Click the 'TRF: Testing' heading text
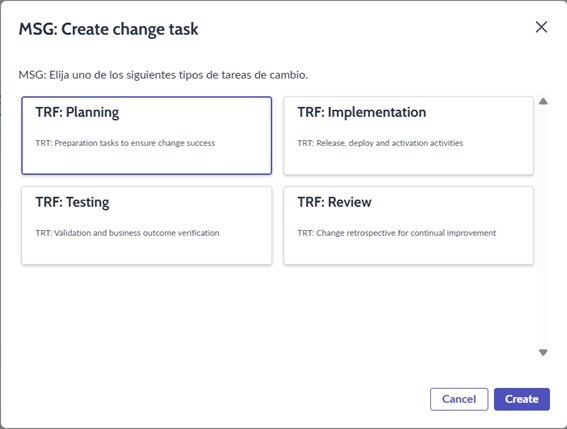 72,202
